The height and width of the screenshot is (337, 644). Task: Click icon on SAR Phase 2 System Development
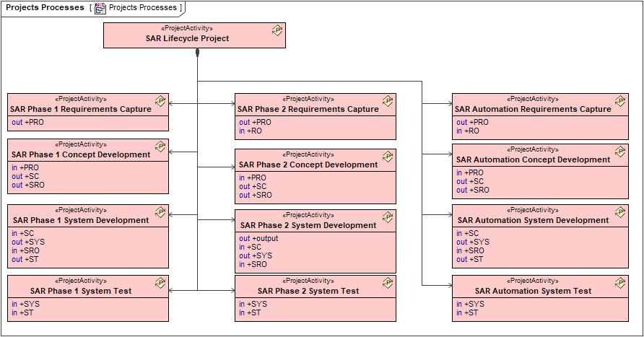(x=387, y=217)
